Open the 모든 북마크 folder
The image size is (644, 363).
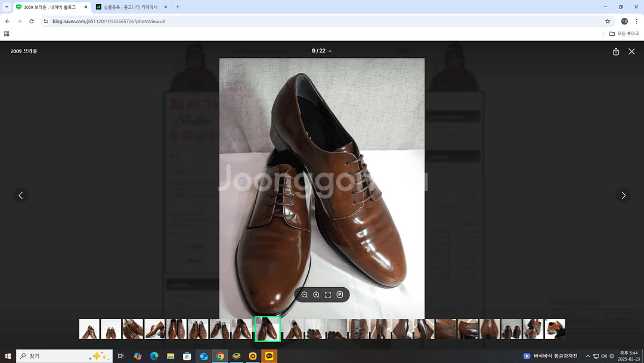click(x=624, y=33)
